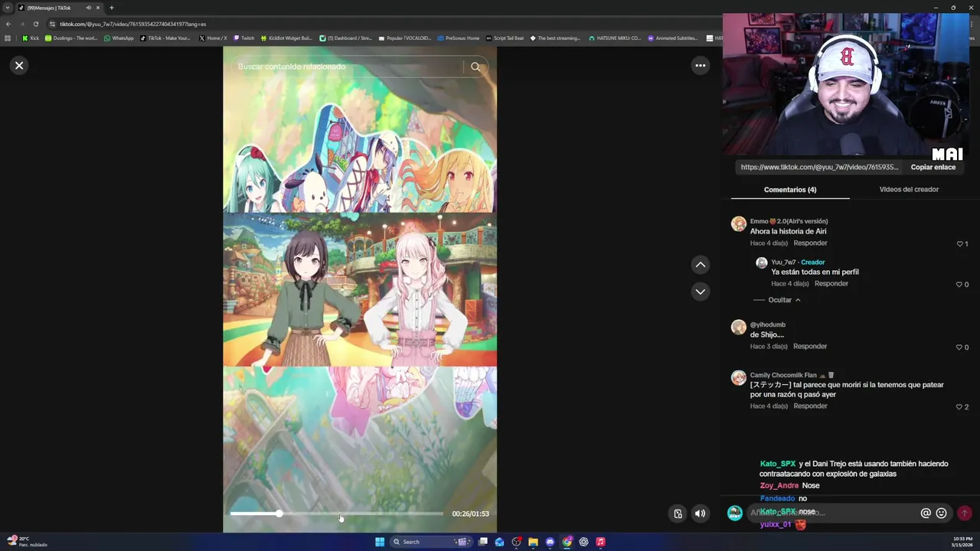Image resolution: width=980 pixels, height=551 pixels.
Task: Open Emmo's profile name link
Action: (789, 221)
